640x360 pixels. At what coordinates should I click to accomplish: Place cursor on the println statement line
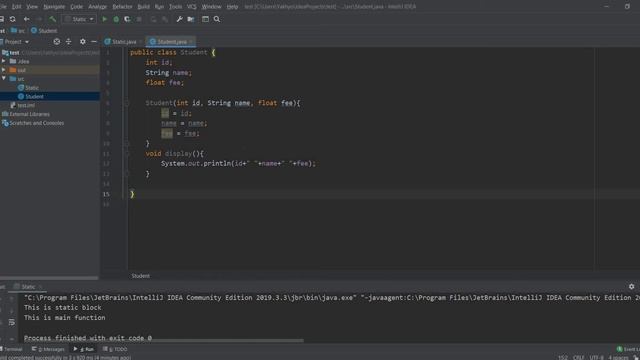(238, 164)
